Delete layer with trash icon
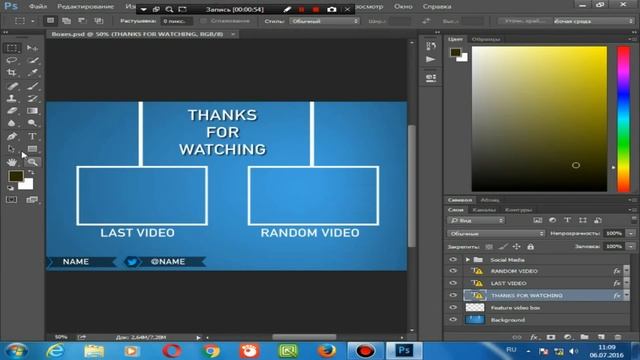640x360 pixels. 618,337
